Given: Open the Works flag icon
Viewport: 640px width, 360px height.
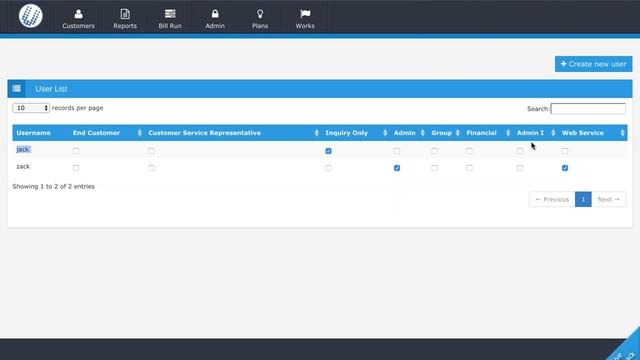Looking at the screenshot, I should (x=305, y=14).
